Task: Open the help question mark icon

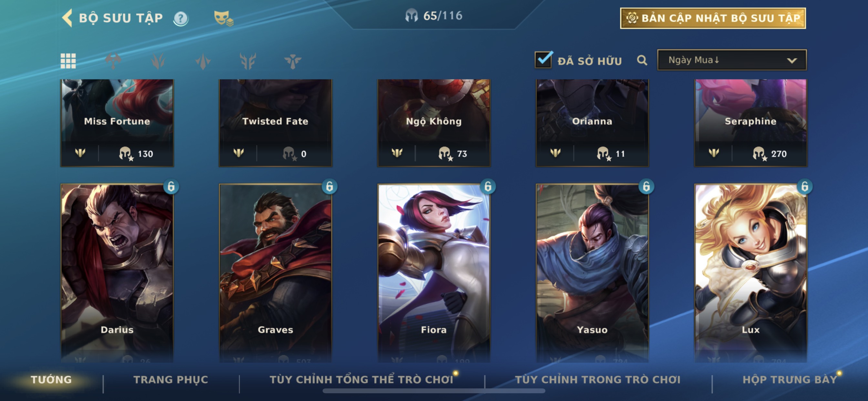Action: tap(181, 18)
